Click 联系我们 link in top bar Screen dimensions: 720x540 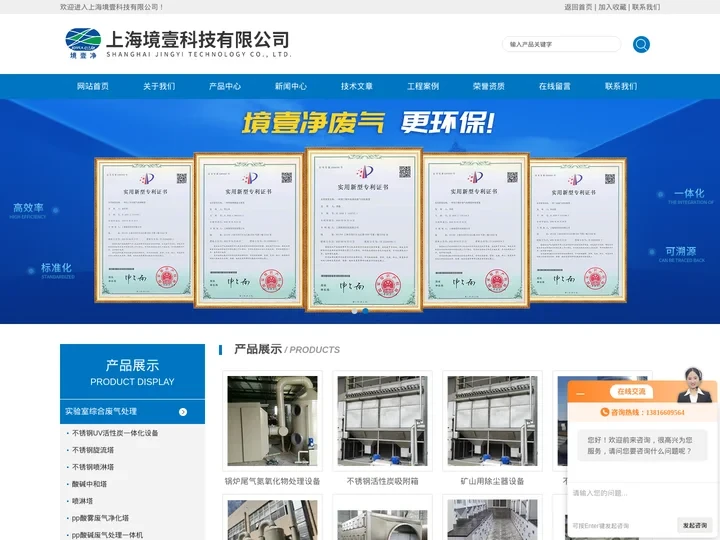[x=646, y=7]
